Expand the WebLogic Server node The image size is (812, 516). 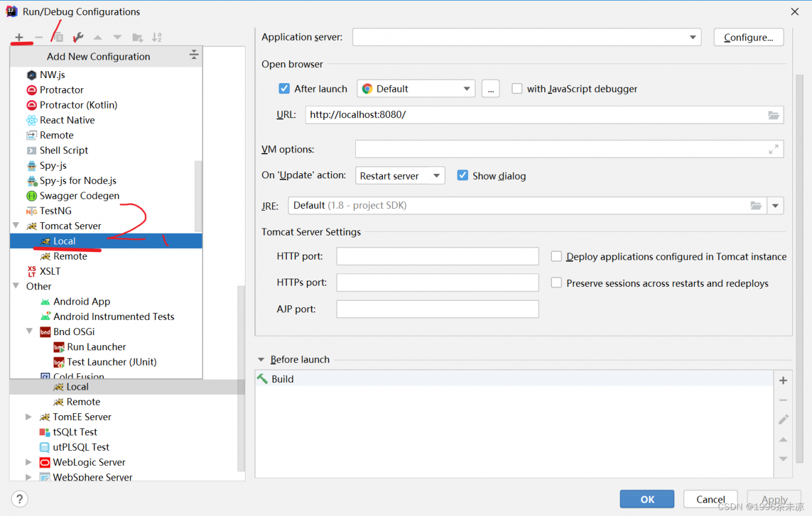(29, 462)
